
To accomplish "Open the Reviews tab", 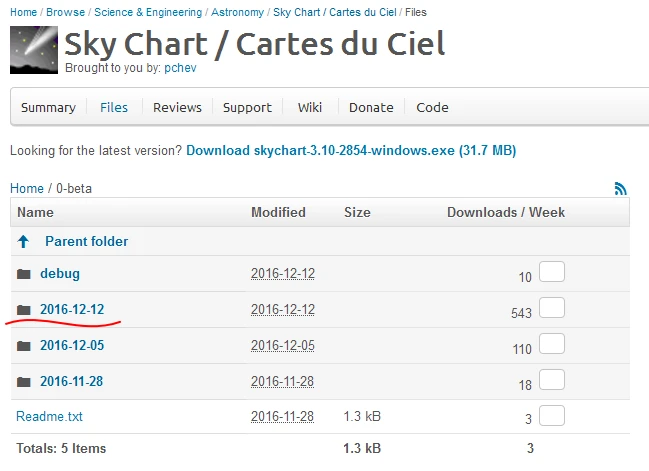I will tap(177, 108).
